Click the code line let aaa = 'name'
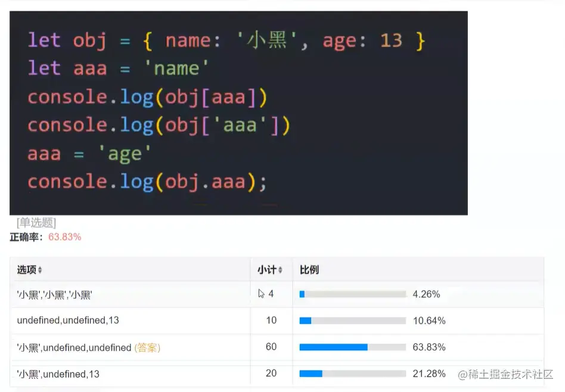The image size is (565, 392). click(x=118, y=68)
